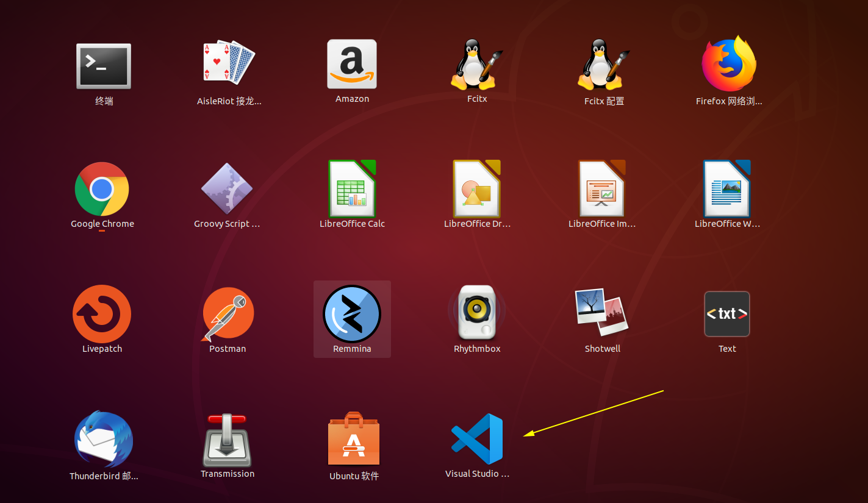Click the "Transmission" label text

228,474
